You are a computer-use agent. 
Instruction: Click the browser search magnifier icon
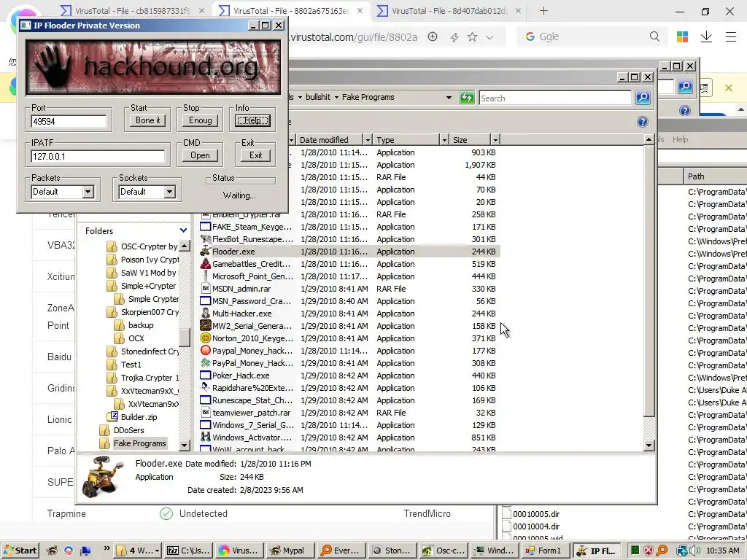click(654, 36)
